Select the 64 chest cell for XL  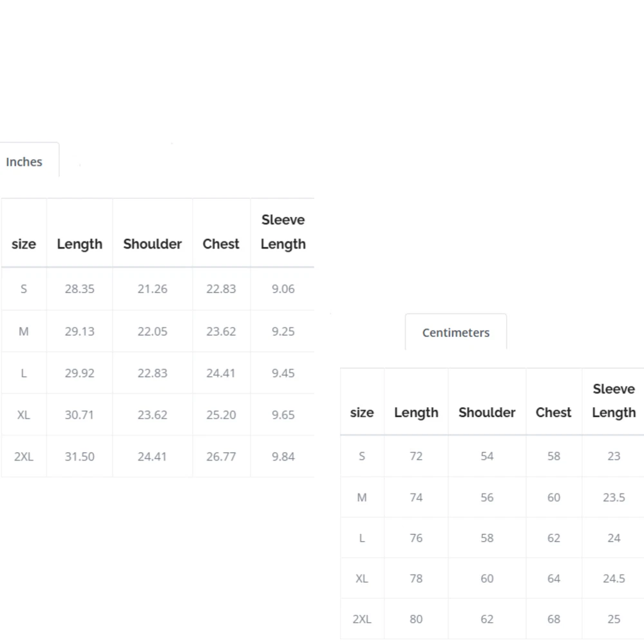(553, 578)
